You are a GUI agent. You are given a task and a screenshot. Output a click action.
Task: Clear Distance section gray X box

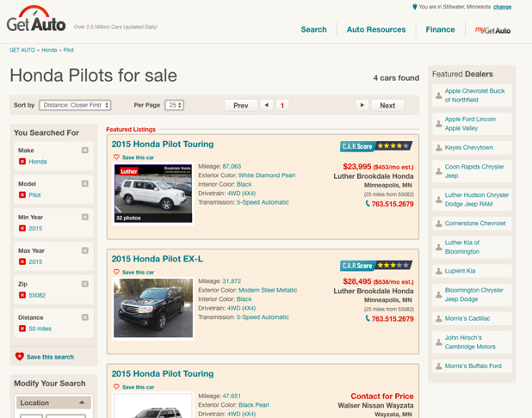[x=85, y=317]
